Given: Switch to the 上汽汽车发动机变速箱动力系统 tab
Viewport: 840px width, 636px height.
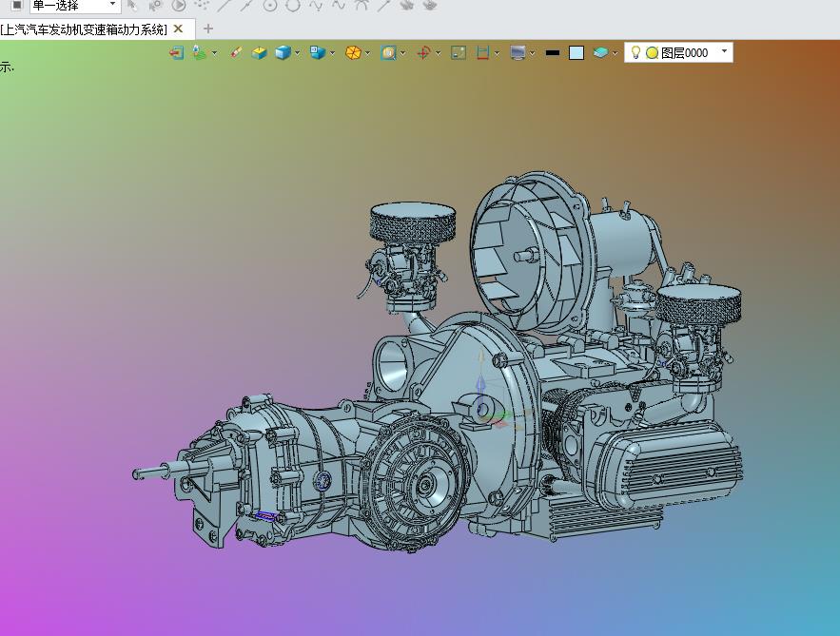Looking at the screenshot, I should click(84, 29).
